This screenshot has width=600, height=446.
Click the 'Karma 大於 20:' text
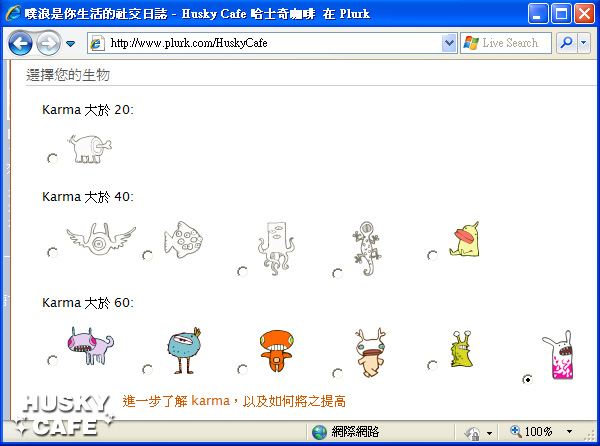(88, 110)
